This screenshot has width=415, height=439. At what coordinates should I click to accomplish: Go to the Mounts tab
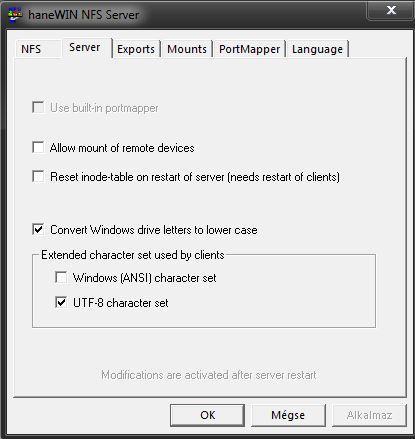click(x=187, y=49)
